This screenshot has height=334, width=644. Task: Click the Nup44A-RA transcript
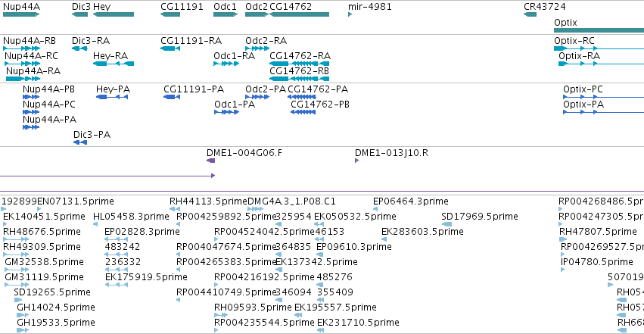[33, 71]
